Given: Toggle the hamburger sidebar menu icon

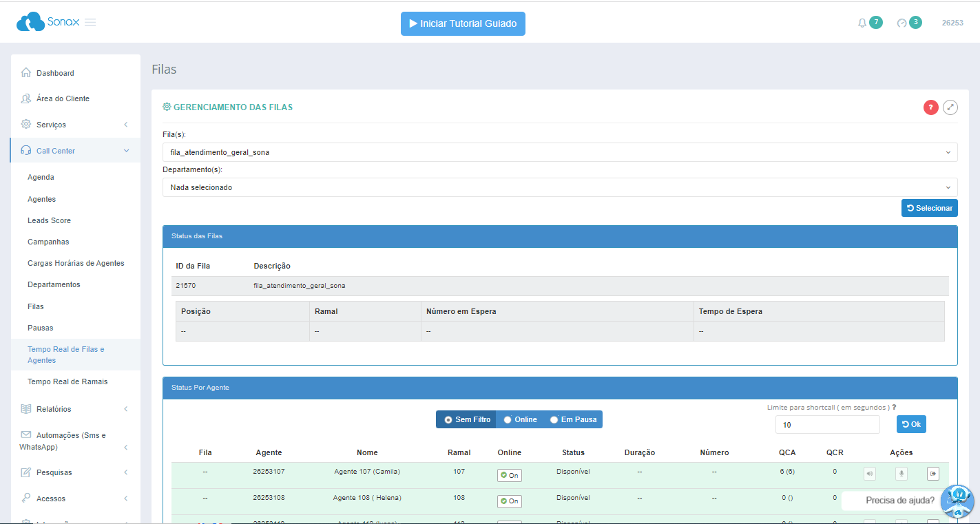Looking at the screenshot, I should (x=90, y=23).
